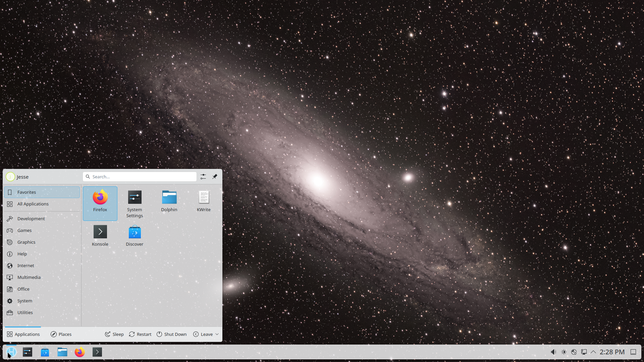Open System Settings from the Favorites grid
This screenshot has height=362, width=644.
[x=135, y=203]
